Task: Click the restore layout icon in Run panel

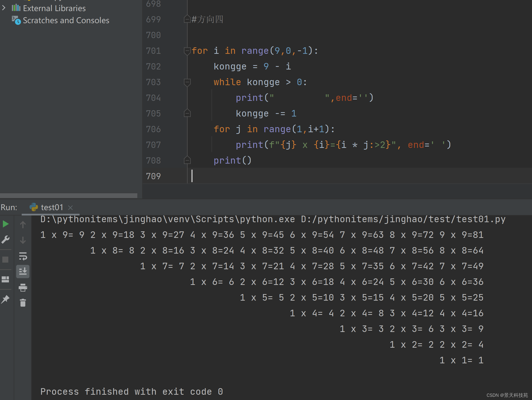Action: [5, 279]
